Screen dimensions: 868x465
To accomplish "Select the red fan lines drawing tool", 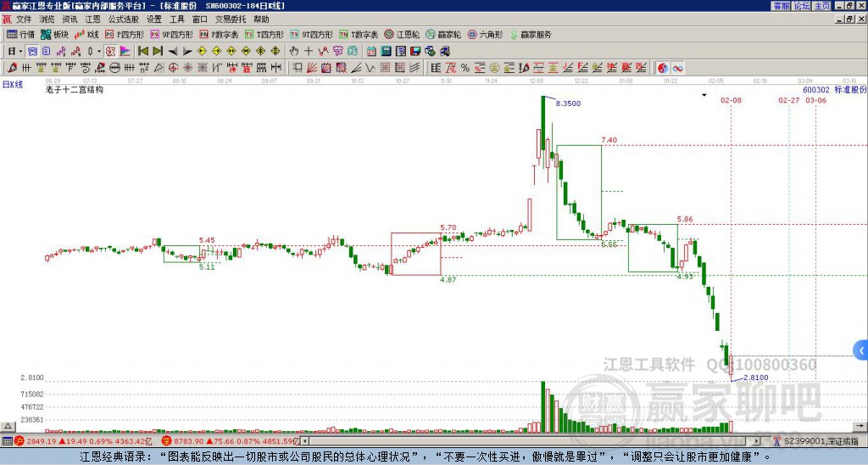I will pyautogui.click(x=312, y=68).
